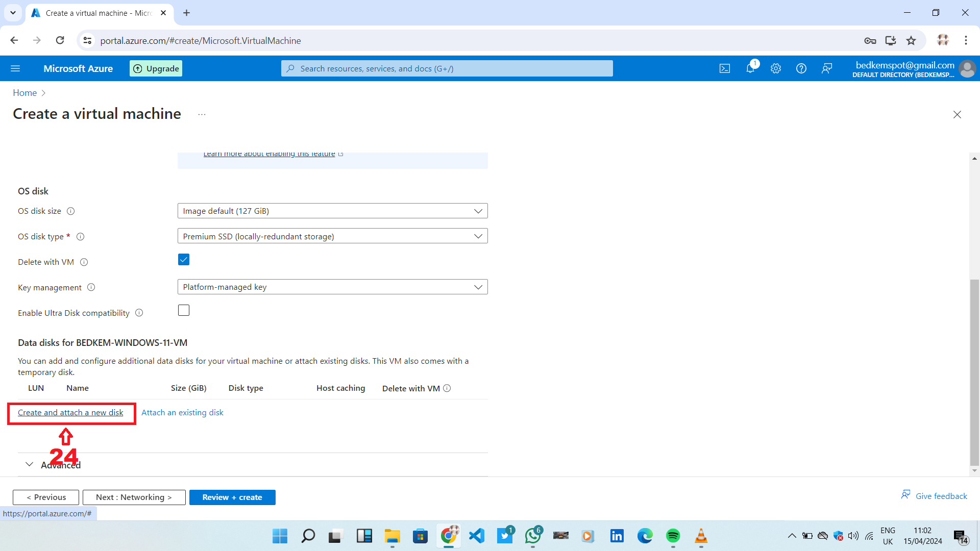This screenshot has height=551, width=980.
Task: Click the Review + create button
Action: pos(232,497)
